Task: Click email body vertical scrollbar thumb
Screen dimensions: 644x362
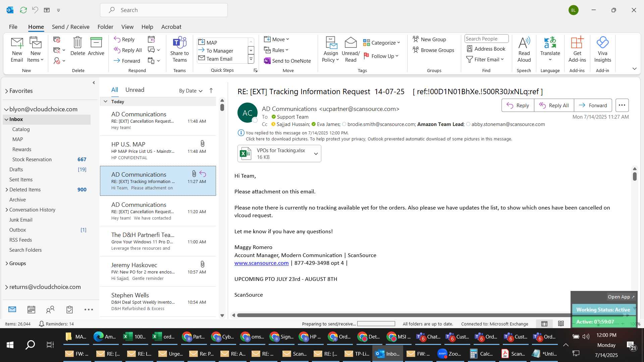Action: coord(635,176)
